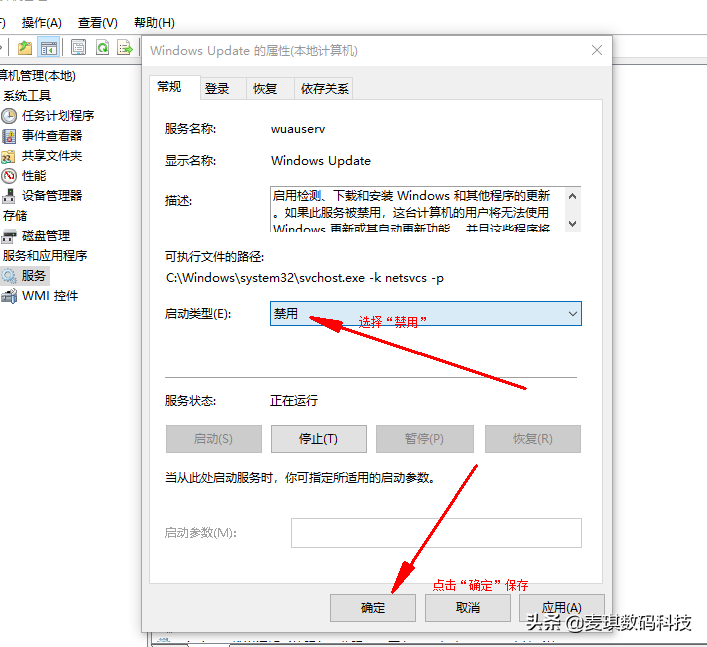This screenshot has width=707, height=647.
Task: Select 磁盘管理 label in tree
Action: [x=46, y=236]
